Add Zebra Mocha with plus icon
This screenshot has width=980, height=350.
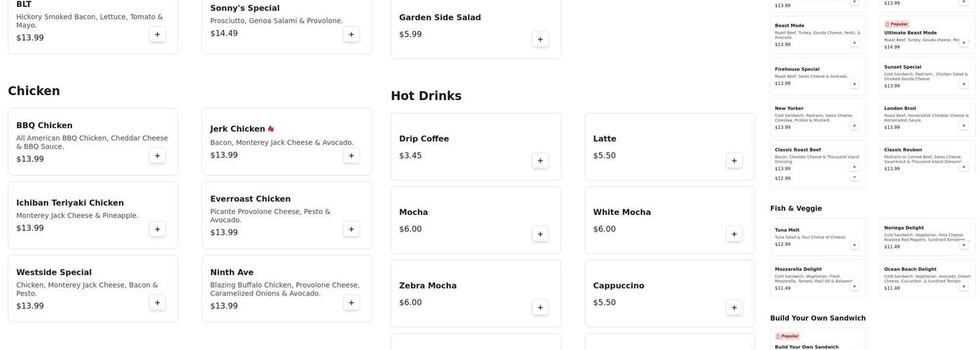[x=540, y=307]
